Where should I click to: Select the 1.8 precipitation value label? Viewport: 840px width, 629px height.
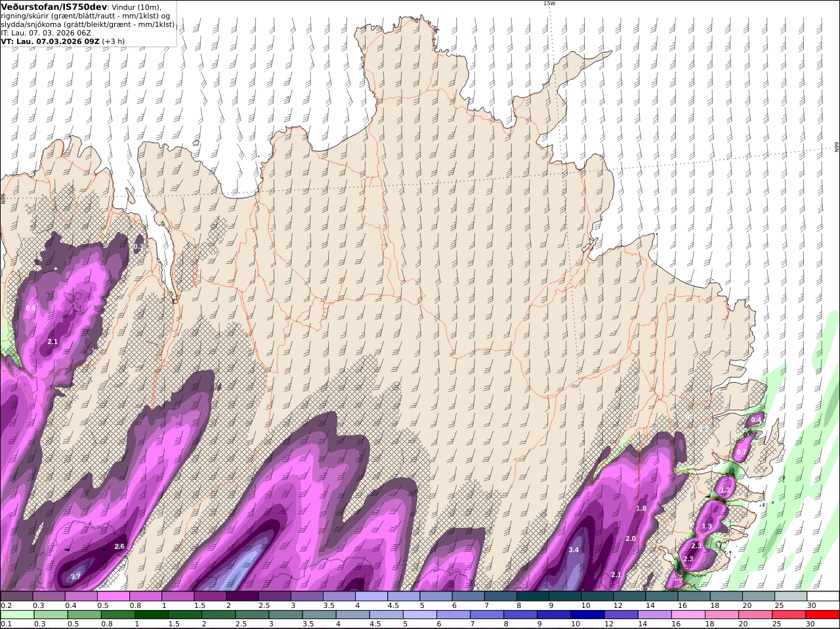641,508
